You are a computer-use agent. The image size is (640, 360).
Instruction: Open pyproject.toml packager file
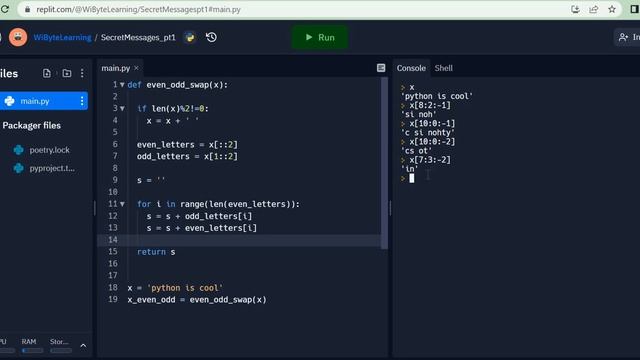tap(52, 168)
